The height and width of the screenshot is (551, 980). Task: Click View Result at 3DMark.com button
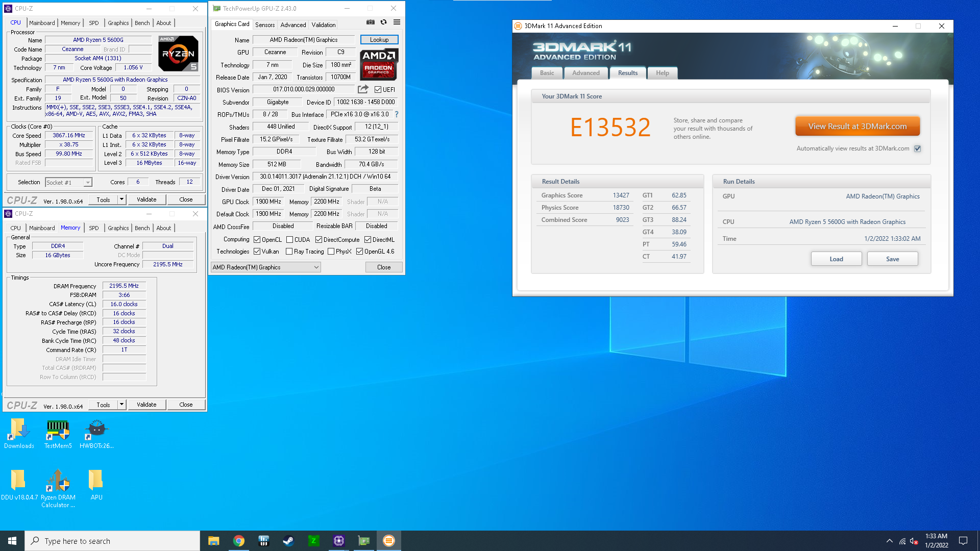click(857, 126)
